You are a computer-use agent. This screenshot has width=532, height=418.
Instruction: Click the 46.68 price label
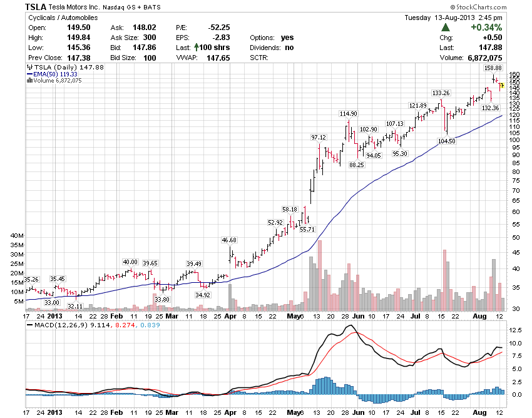[229, 240]
